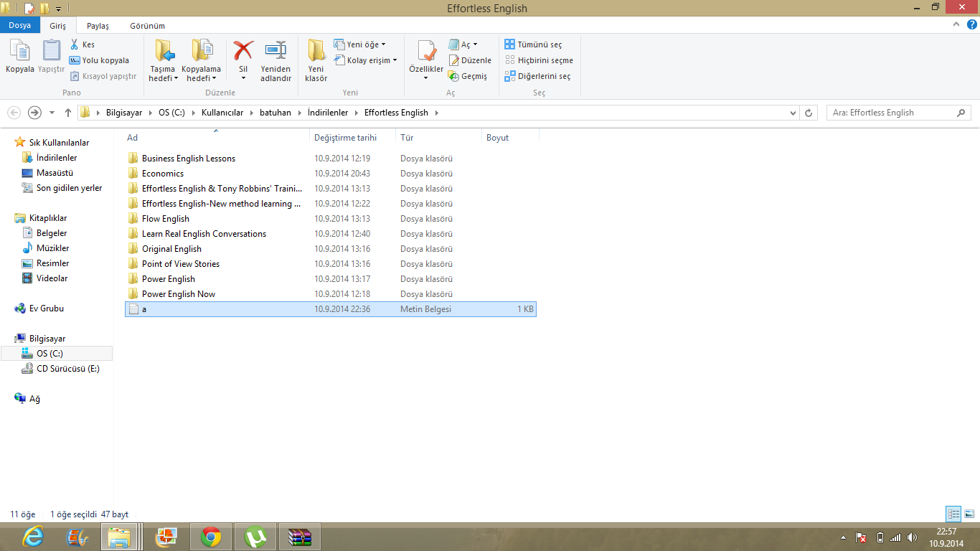Select İndirilenler in the navigation pane

[x=57, y=158]
